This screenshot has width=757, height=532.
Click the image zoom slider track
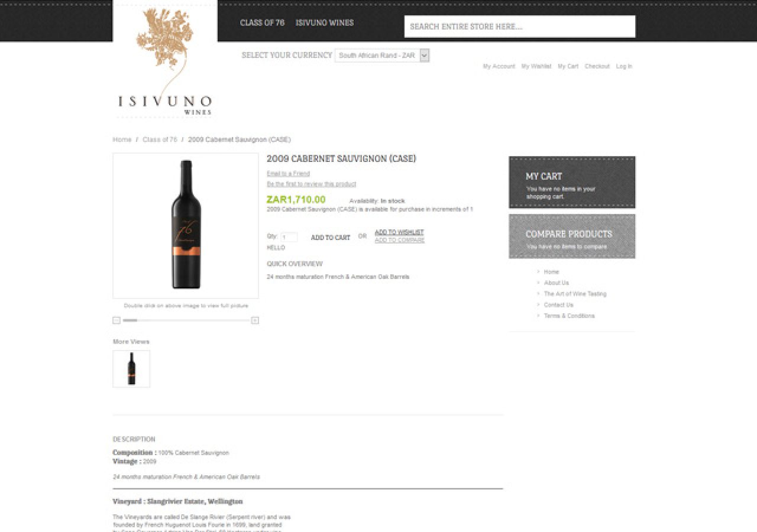(186, 320)
